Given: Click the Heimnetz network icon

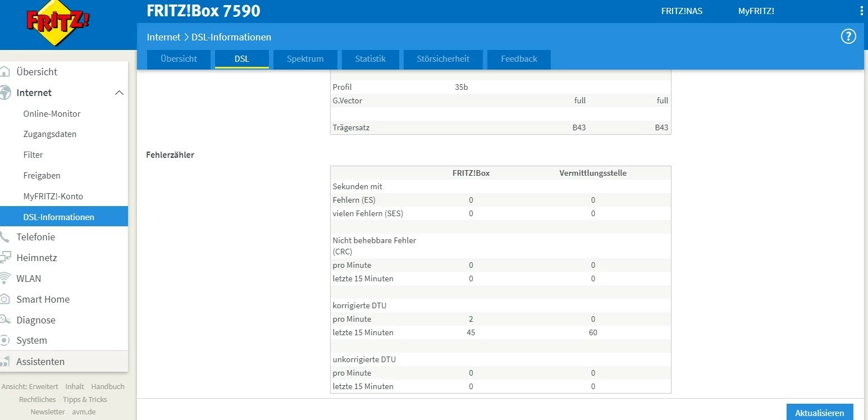Looking at the screenshot, I should tap(5, 258).
